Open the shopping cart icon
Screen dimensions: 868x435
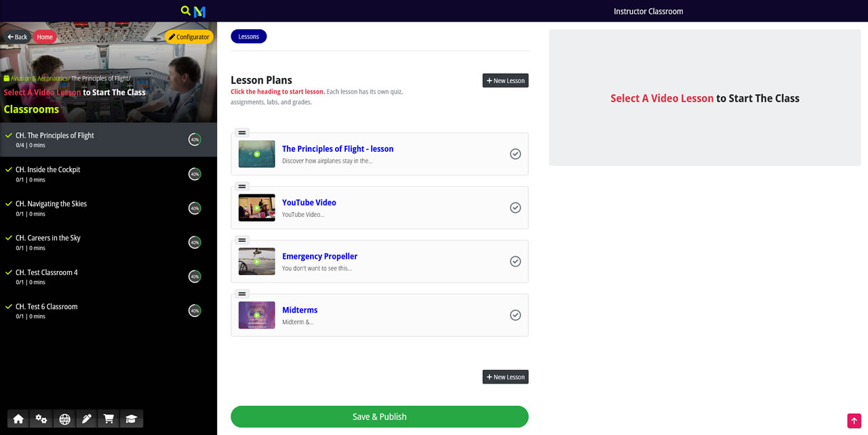[108, 419]
